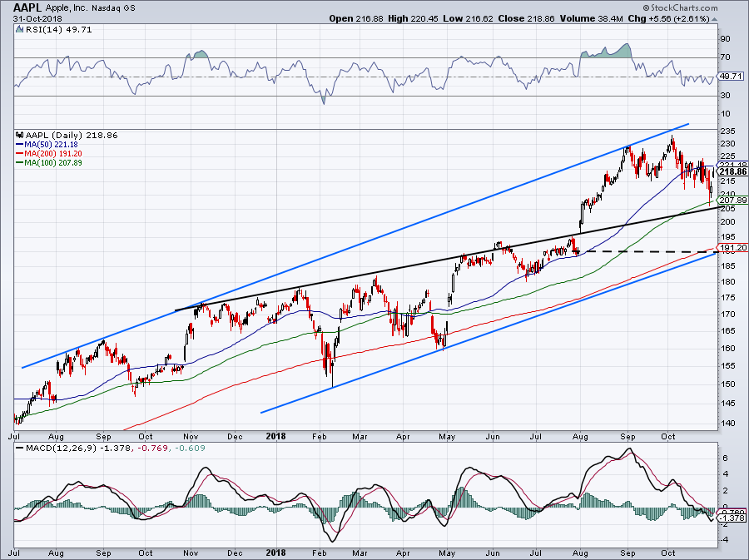The width and height of the screenshot is (749, 560).
Task: Click the 2018 label below the MACD panel
Action: pos(276,553)
